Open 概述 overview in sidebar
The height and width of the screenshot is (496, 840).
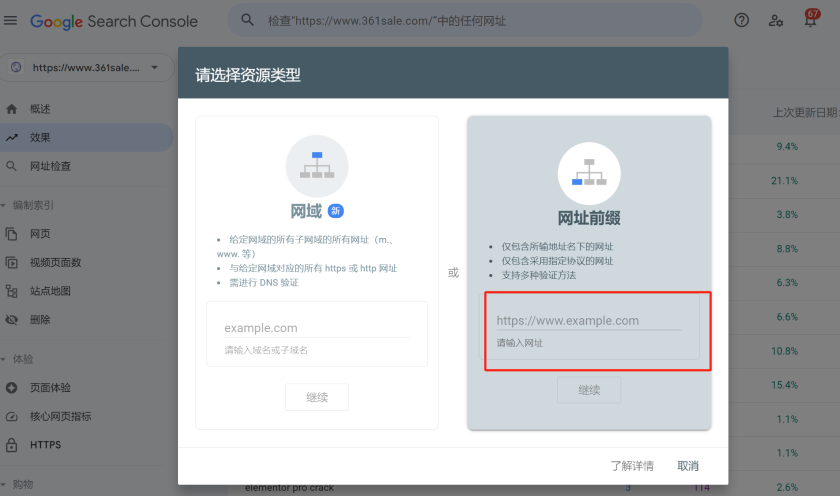click(40, 109)
